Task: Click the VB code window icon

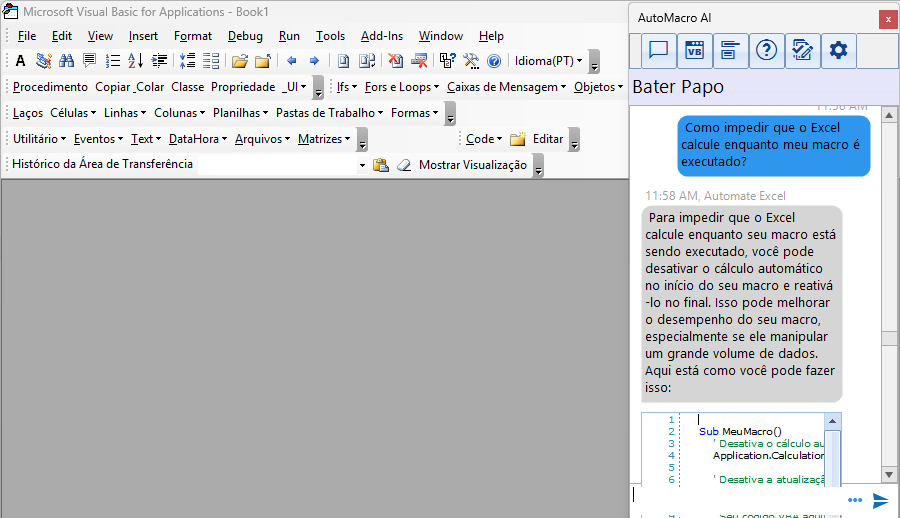Action: [x=695, y=50]
